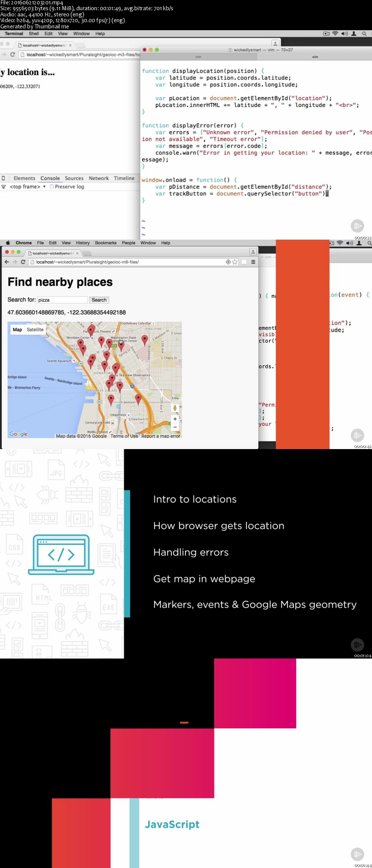
Task: Open the People menu
Action: pyautogui.click(x=129, y=243)
